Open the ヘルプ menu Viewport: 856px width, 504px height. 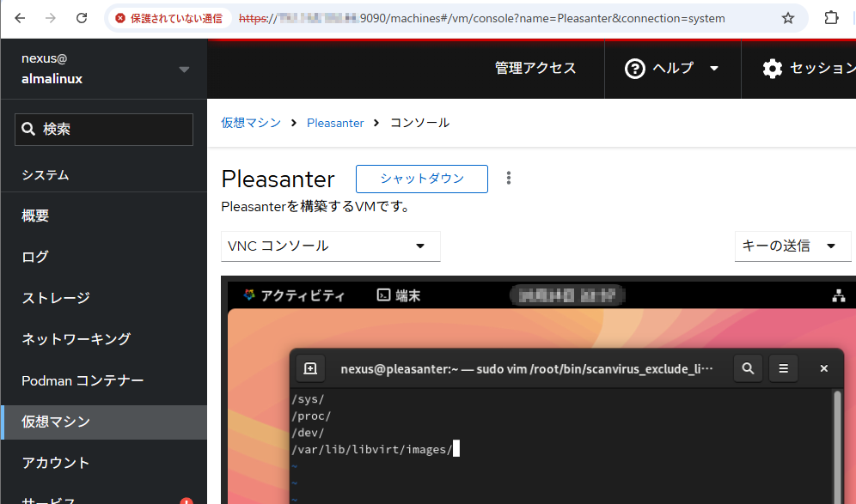pos(672,69)
